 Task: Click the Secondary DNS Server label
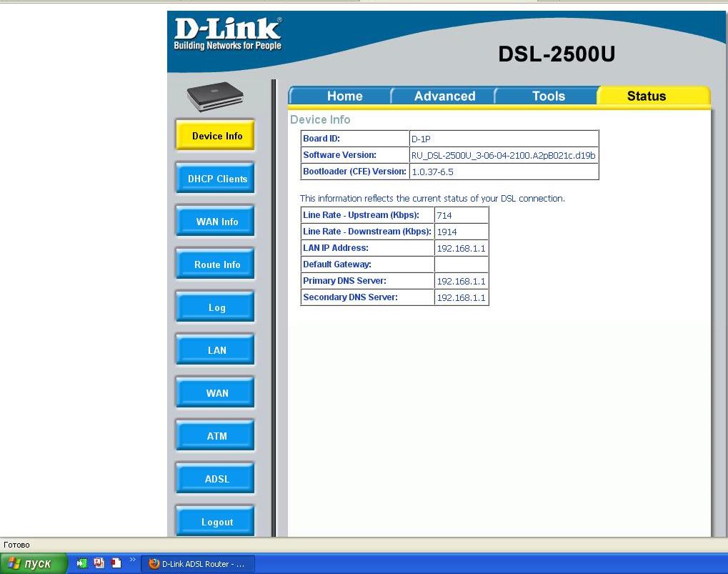[x=350, y=297]
